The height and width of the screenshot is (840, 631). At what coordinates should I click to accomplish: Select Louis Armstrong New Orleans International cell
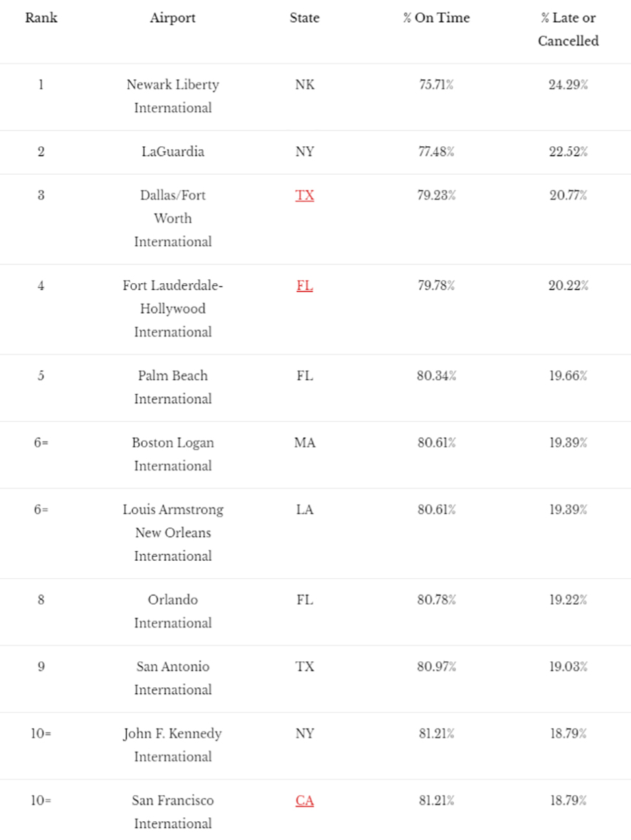pyautogui.click(x=173, y=533)
